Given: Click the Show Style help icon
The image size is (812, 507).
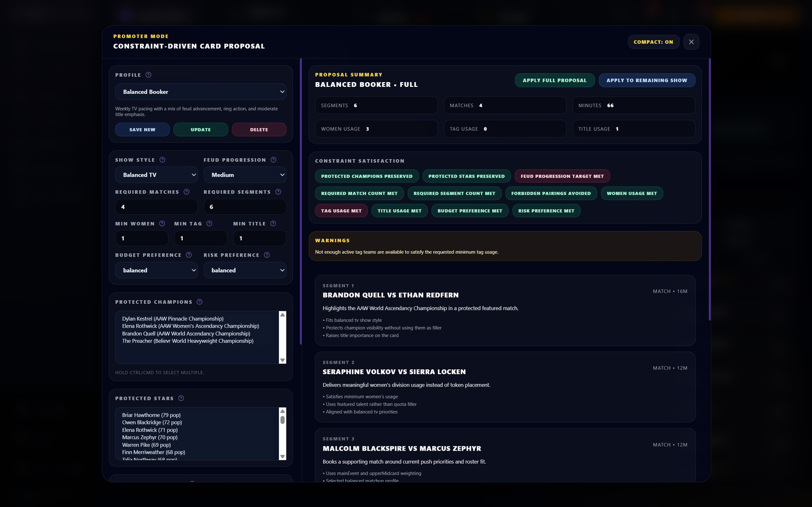Looking at the screenshot, I should click(x=162, y=160).
